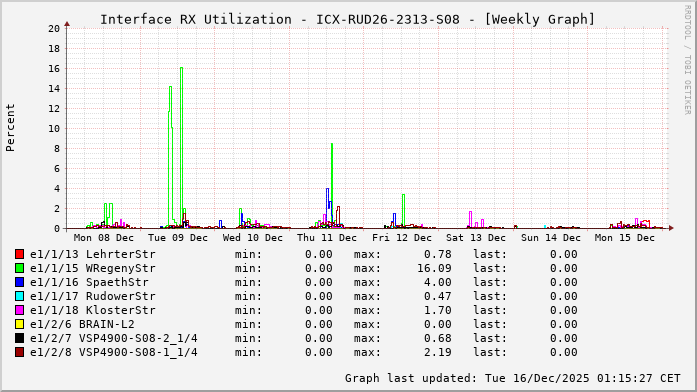Click the y-axis value 20
Viewport: 697px width, 392px height.
54,28
